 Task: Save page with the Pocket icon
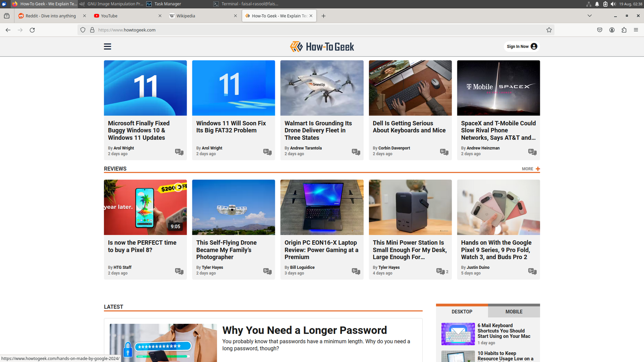(x=600, y=30)
